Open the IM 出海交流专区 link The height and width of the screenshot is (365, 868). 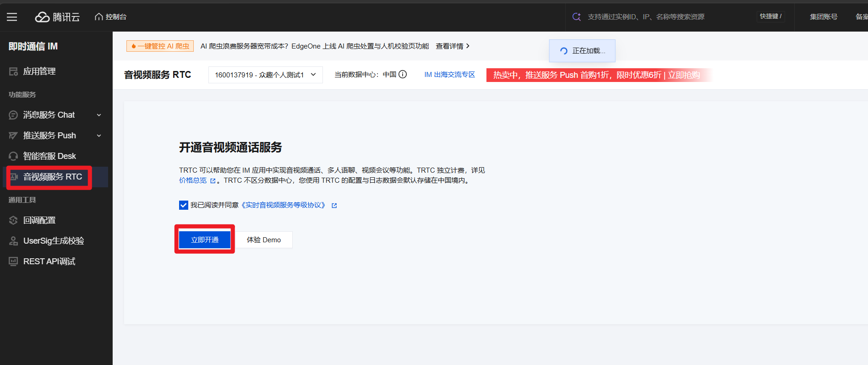449,75
